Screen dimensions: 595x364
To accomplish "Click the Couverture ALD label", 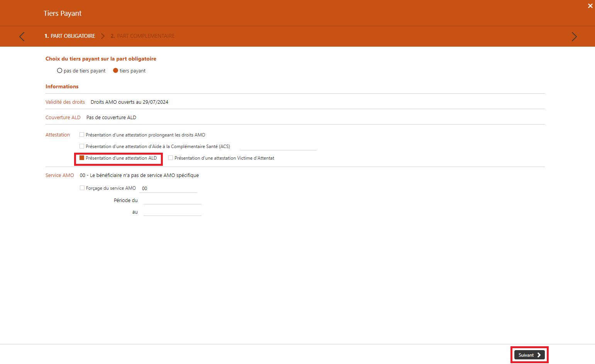I will (x=63, y=118).
